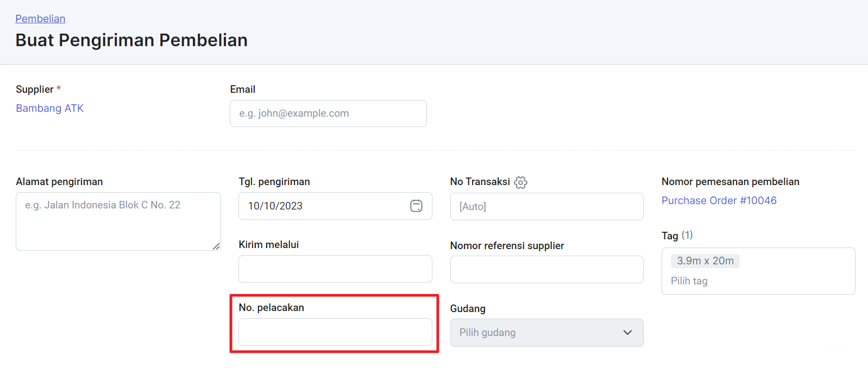Click the Buat Pengiriman Pembelian heading

pyautogui.click(x=131, y=40)
